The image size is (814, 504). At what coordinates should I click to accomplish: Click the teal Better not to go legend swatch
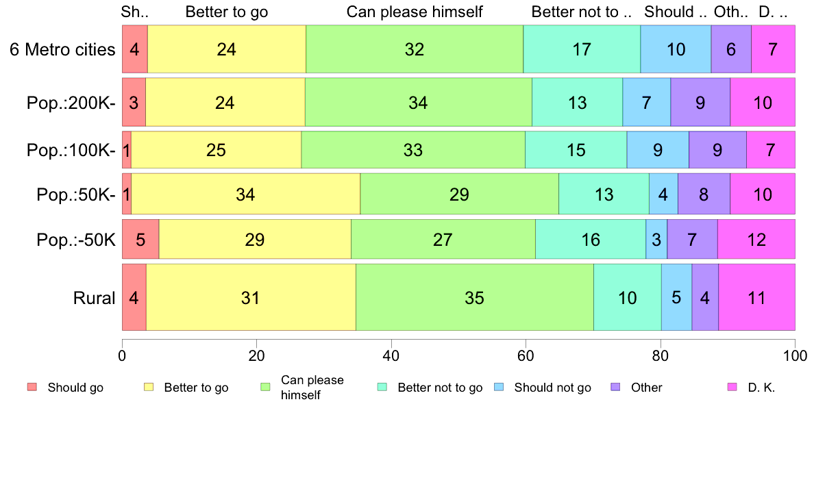point(382,387)
